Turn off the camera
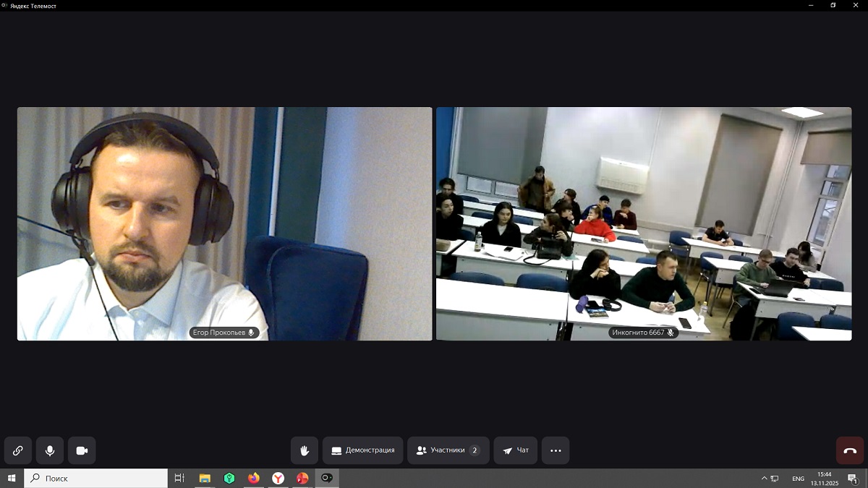This screenshot has height=488, width=868. 82,450
